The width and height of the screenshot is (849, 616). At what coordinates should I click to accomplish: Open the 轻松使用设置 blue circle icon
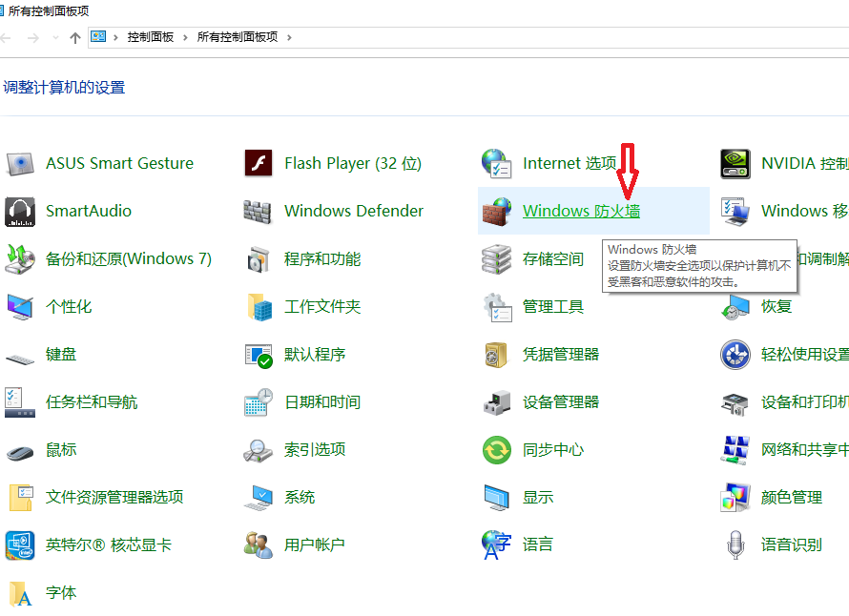pyautogui.click(x=735, y=355)
